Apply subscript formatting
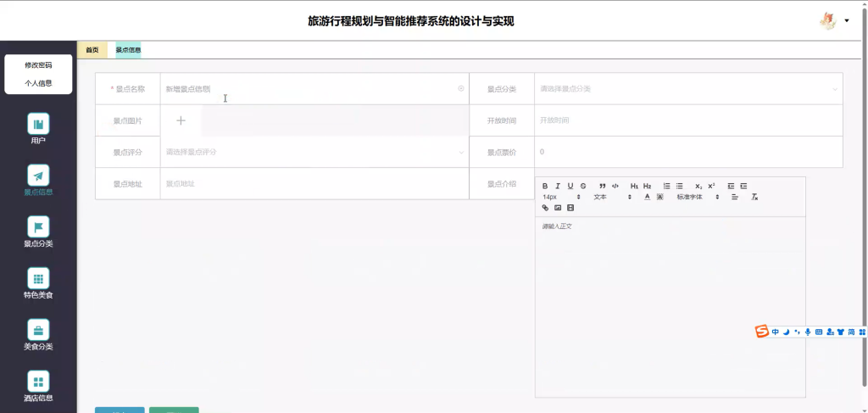 coord(698,186)
